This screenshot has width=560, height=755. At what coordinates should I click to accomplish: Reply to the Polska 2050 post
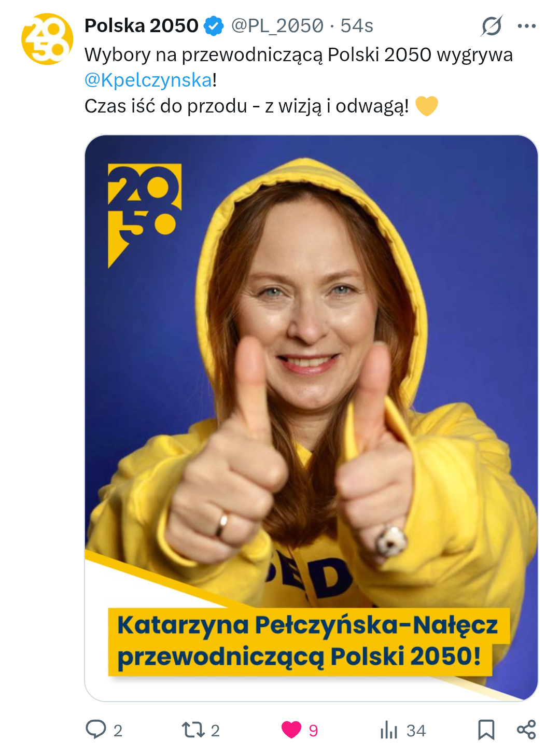[96, 729]
